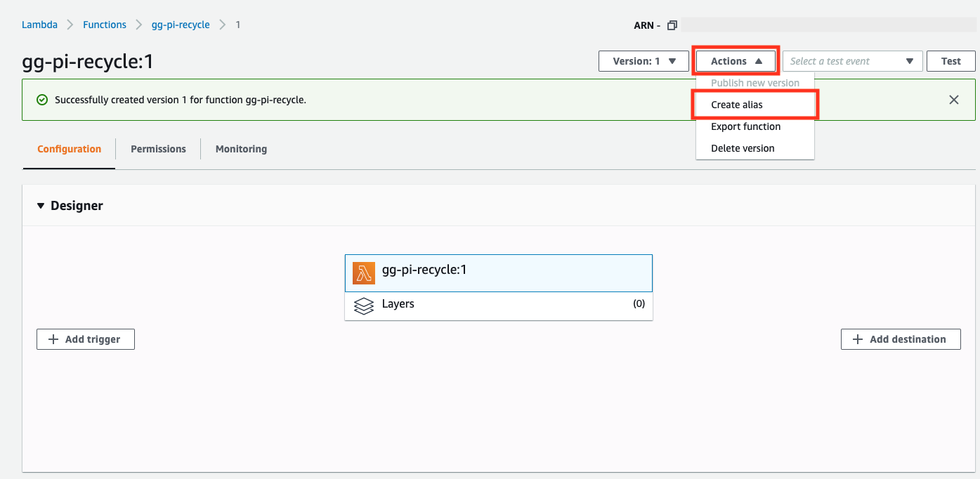Open the Select a test event dropdown

(852, 61)
